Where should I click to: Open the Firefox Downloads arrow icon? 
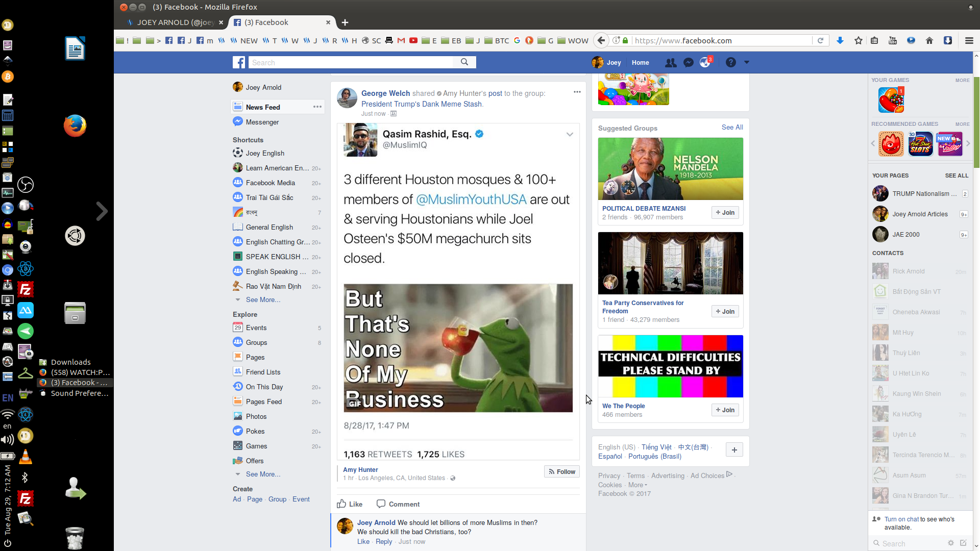coord(840,41)
